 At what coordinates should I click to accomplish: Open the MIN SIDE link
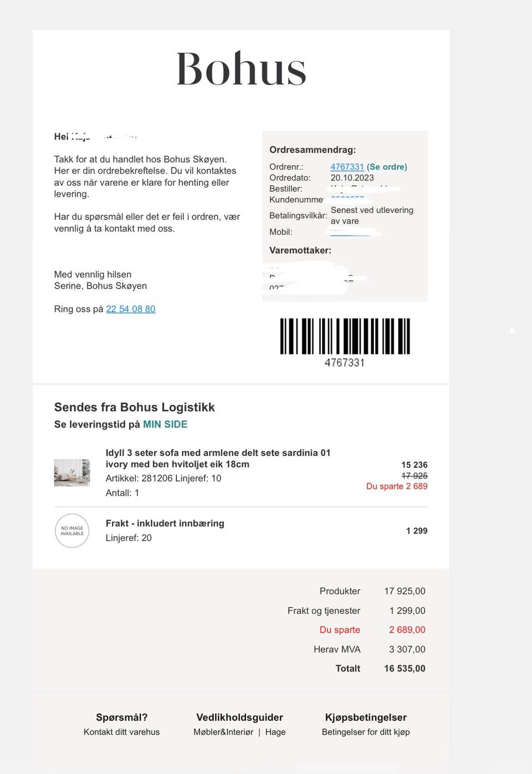[x=165, y=424]
